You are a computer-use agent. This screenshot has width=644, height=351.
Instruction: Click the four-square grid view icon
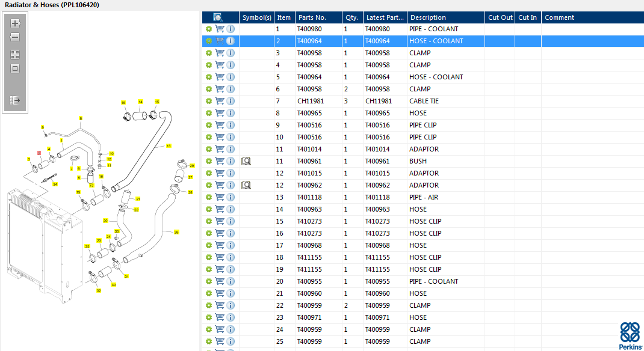coord(15,55)
